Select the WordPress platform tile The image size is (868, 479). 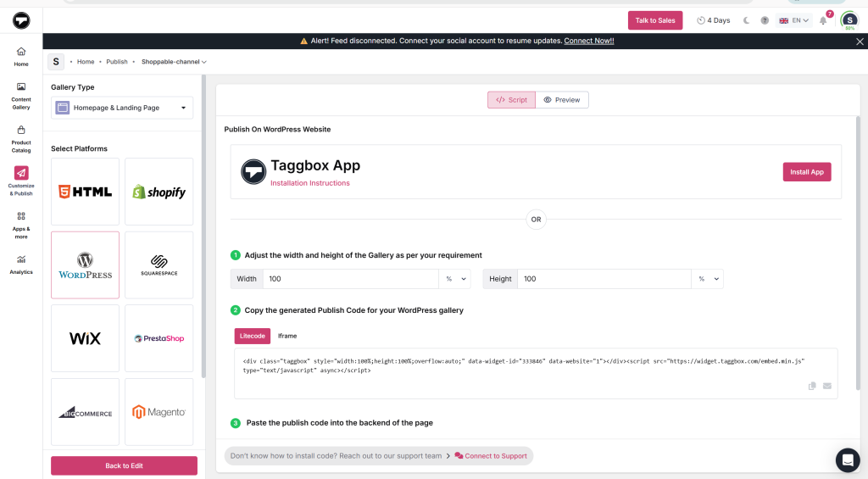click(x=86, y=265)
